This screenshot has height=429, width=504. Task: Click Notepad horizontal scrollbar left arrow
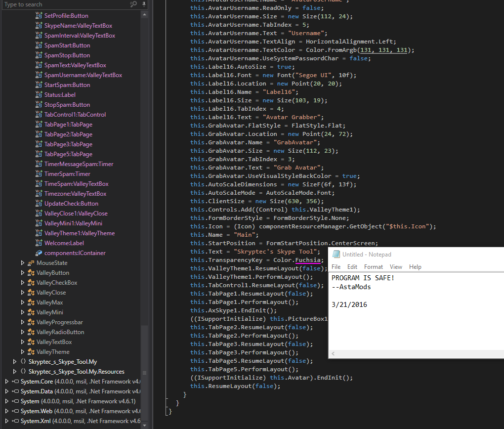333,353
